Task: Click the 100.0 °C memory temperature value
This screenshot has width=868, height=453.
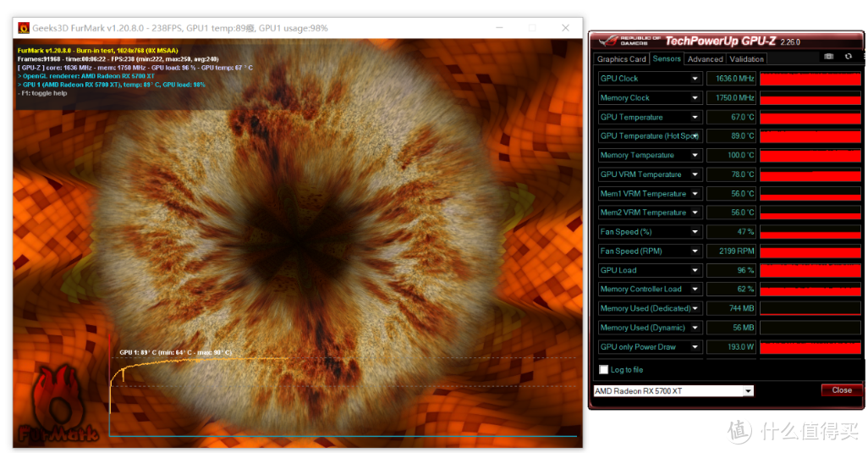Action: click(732, 155)
